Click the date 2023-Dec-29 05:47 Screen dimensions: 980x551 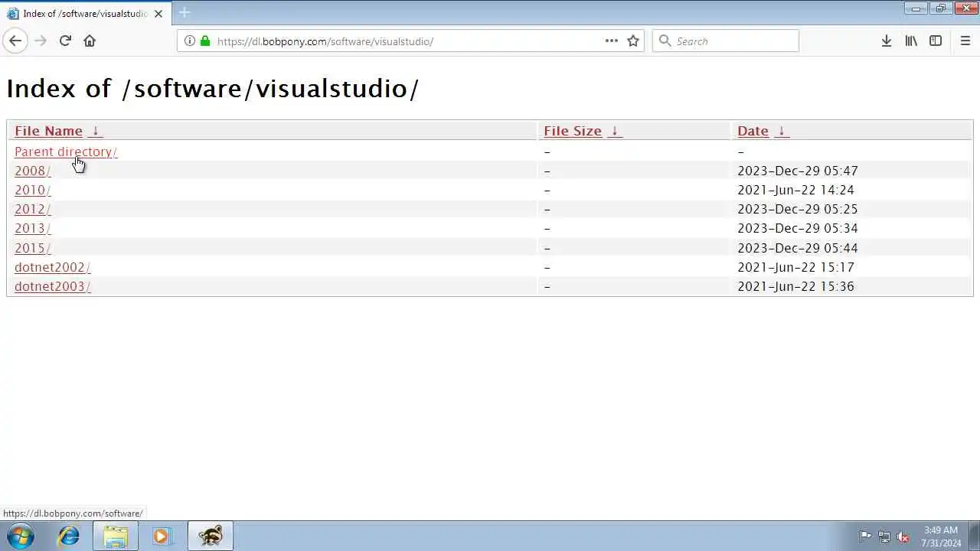pyautogui.click(x=798, y=171)
